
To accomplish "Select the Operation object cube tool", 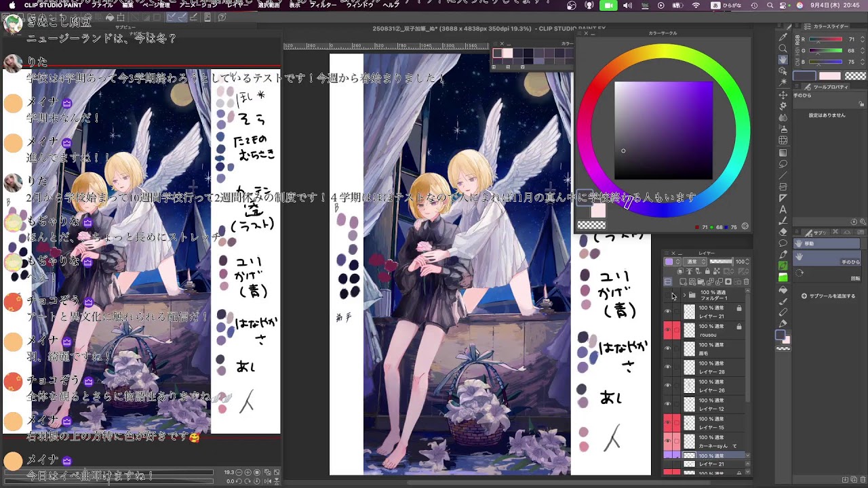I will point(783,70).
